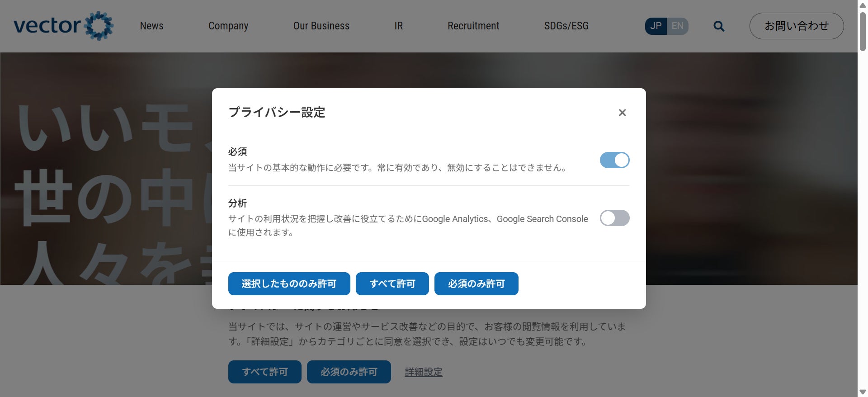868x397 pixels.
Task: Click 必須のみ許可 in the privacy dialog
Action: click(x=476, y=284)
